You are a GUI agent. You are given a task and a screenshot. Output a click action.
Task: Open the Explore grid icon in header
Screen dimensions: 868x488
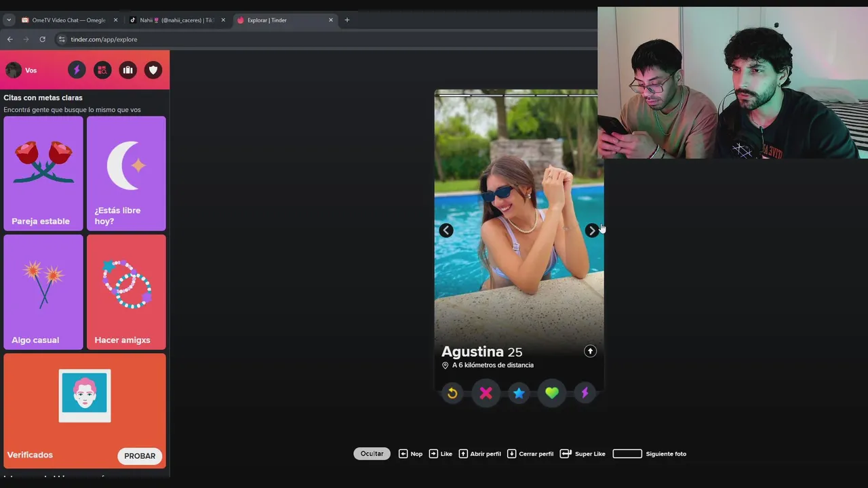coord(102,70)
